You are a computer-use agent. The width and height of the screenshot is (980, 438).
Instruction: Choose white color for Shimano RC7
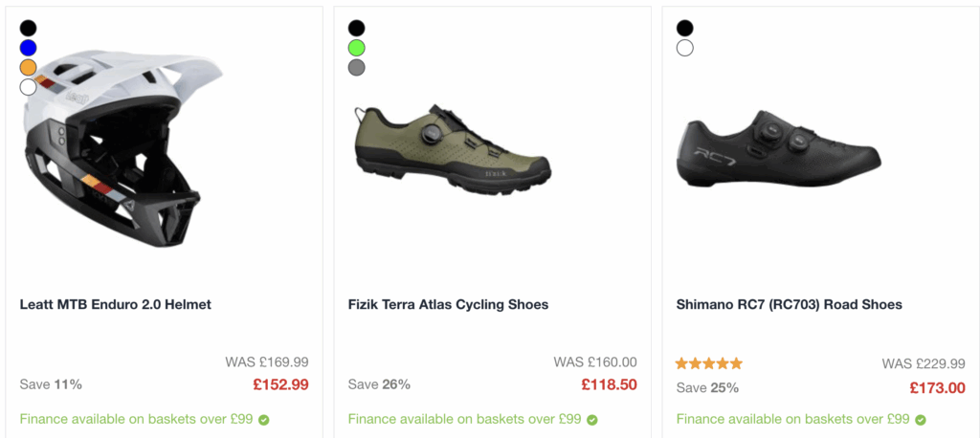point(684,48)
